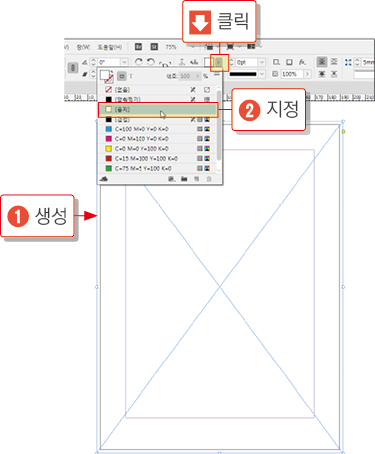Click the fx effects icon
The image size is (375, 454).
[x=302, y=62]
